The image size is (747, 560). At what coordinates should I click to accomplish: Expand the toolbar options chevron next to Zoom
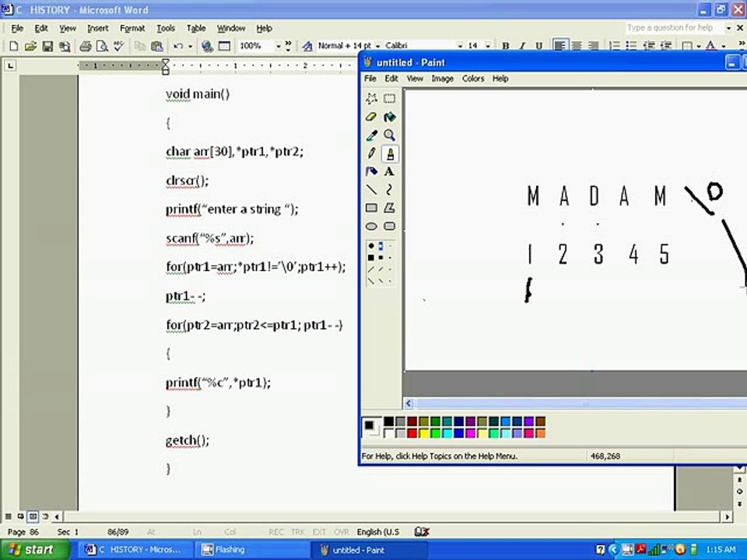tap(288, 46)
